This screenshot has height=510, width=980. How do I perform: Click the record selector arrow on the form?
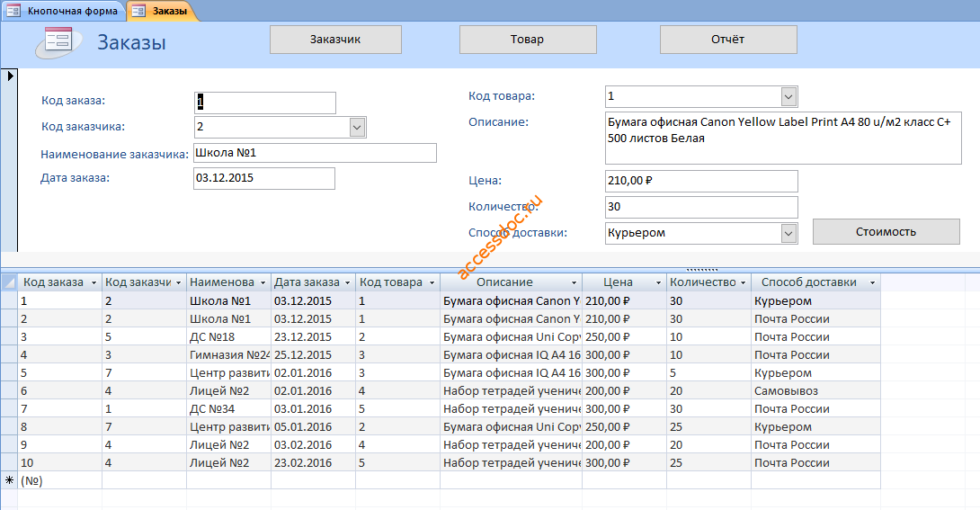[x=10, y=76]
